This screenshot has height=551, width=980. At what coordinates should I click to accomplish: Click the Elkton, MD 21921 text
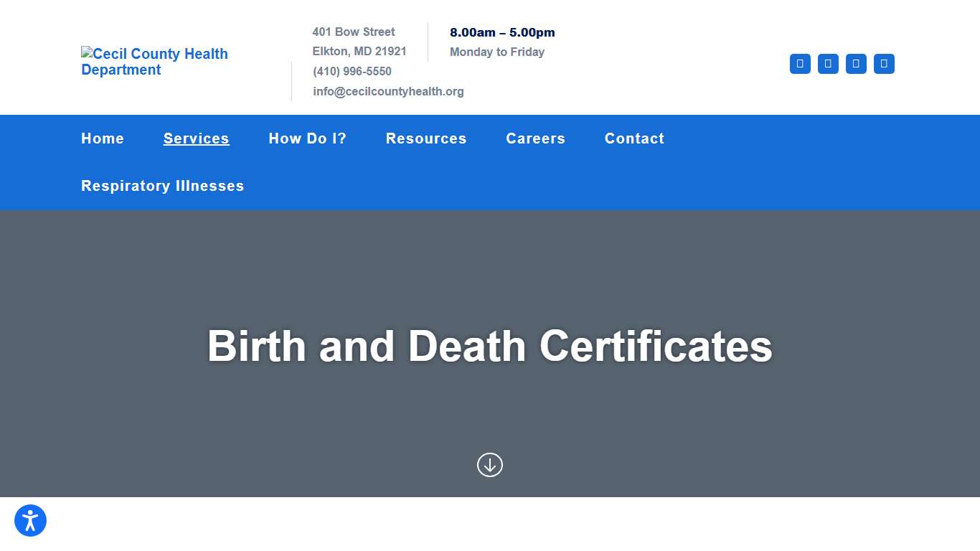pos(359,51)
